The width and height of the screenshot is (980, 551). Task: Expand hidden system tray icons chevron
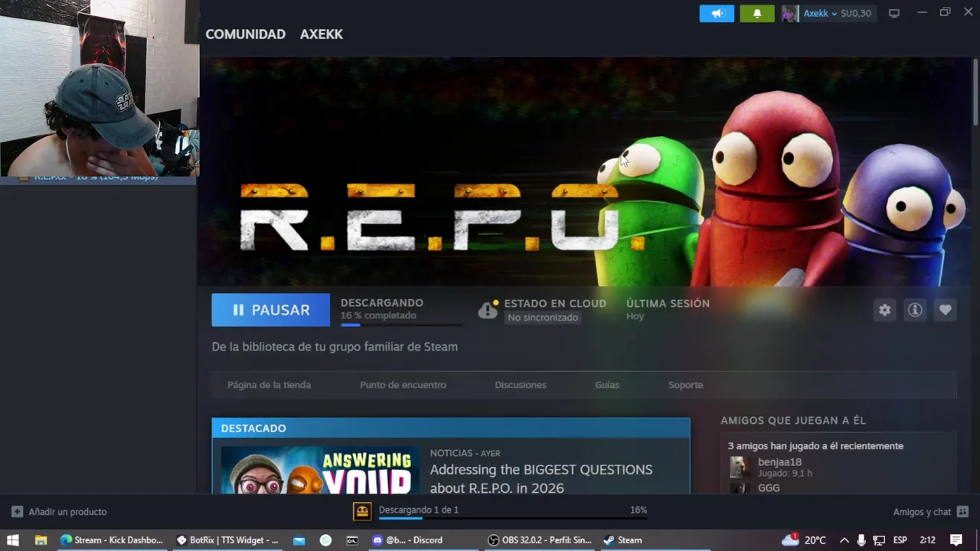click(x=844, y=540)
